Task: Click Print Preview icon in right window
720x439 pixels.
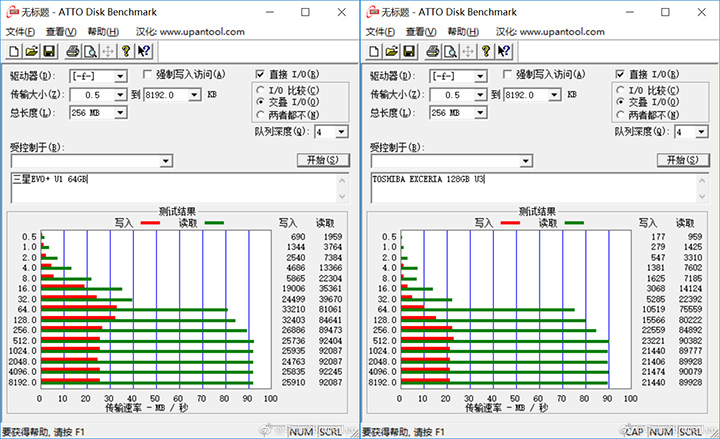Action: (450, 51)
